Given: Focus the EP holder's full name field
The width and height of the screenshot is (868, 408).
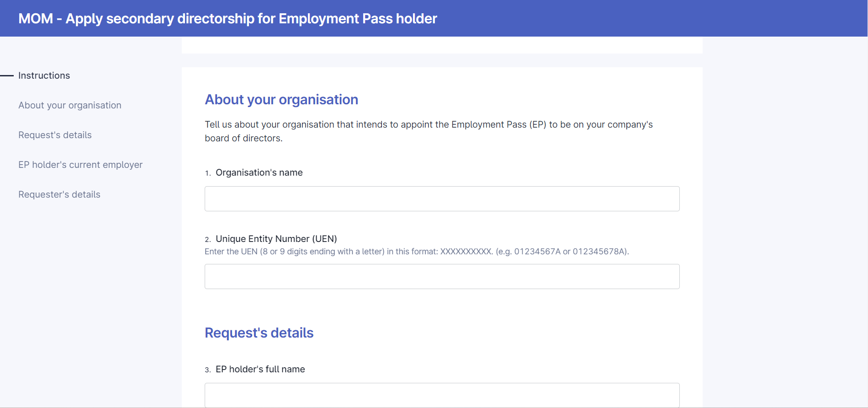Looking at the screenshot, I should (442, 395).
